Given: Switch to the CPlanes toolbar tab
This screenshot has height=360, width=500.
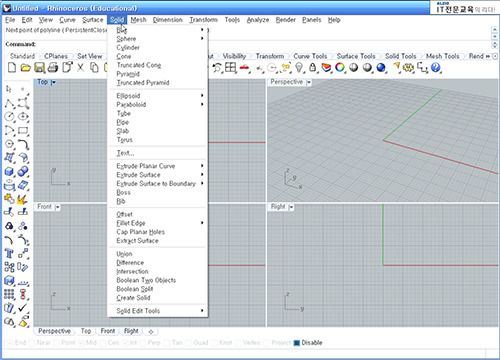Looking at the screenshot, I should coord(56,56).
